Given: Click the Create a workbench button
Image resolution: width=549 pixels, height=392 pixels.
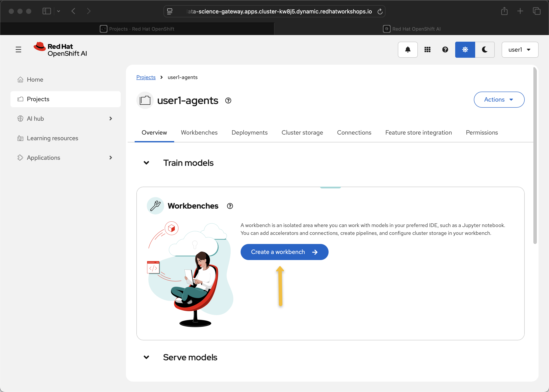Looking at the screenshot, I should pos(284,252).
